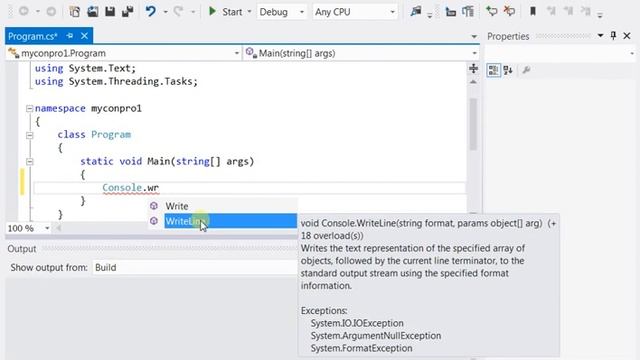Click the Save All multi-disk icon
This screenshot has height=360, width=640.
(x=128, y=11)
